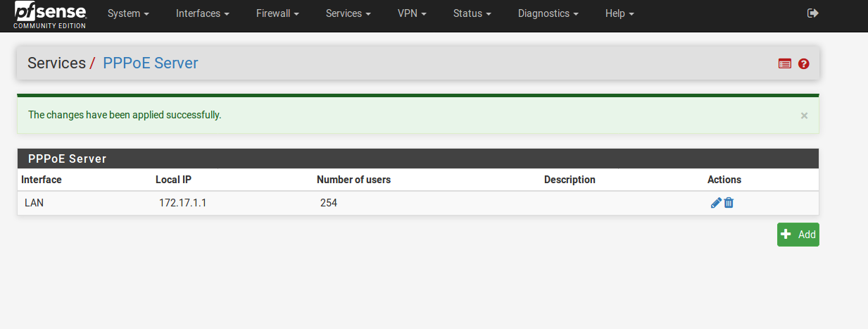Open related log entries icon
This screenshot has height=329, width=868.
tap(784, 63)
